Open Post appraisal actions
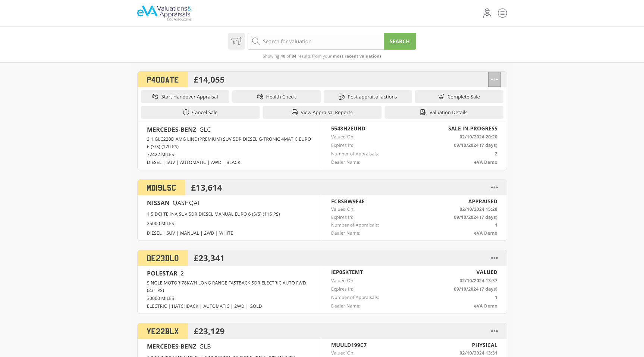The image size is (644, 357). 368,97
